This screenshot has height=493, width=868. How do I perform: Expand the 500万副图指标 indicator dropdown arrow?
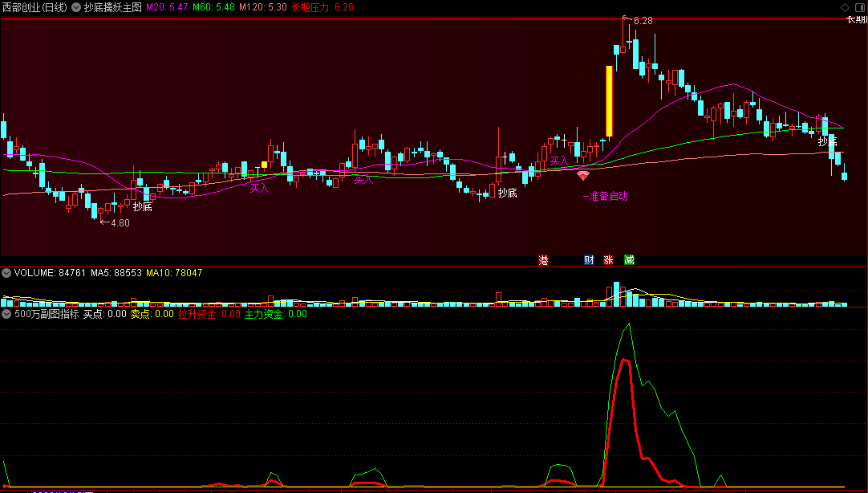coord(6,314)
